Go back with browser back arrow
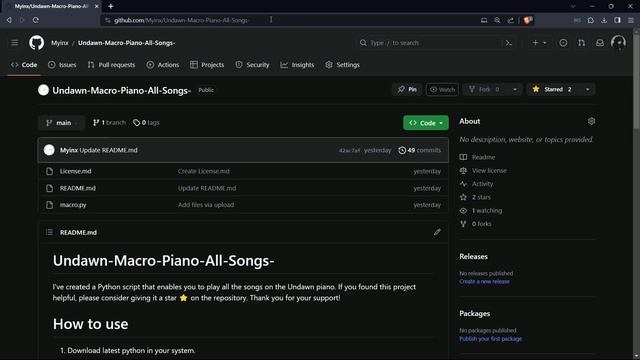The height and width of the screenshot is (360, 640). [9, 20]
